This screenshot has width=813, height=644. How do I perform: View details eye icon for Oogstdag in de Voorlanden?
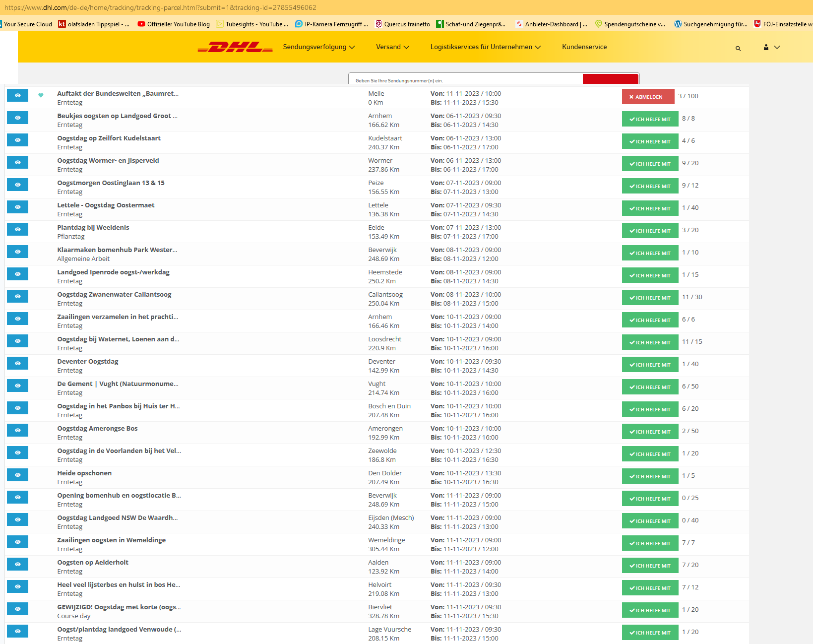point(17,452)
